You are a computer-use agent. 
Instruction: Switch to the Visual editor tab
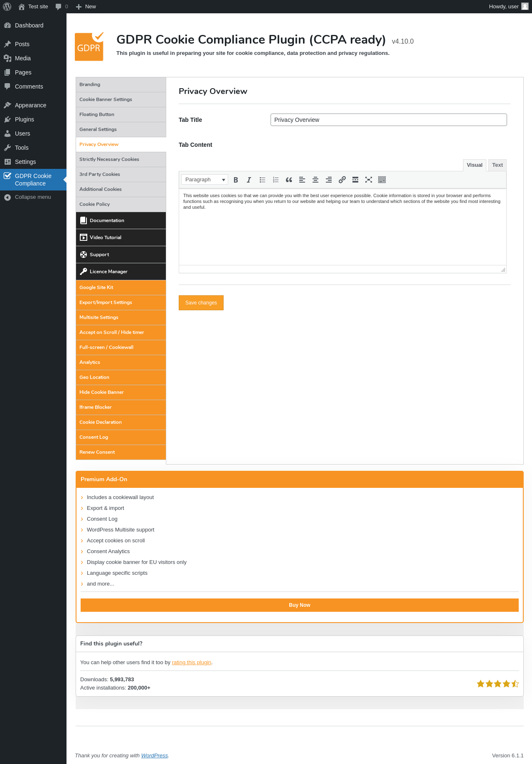(475, 165)
